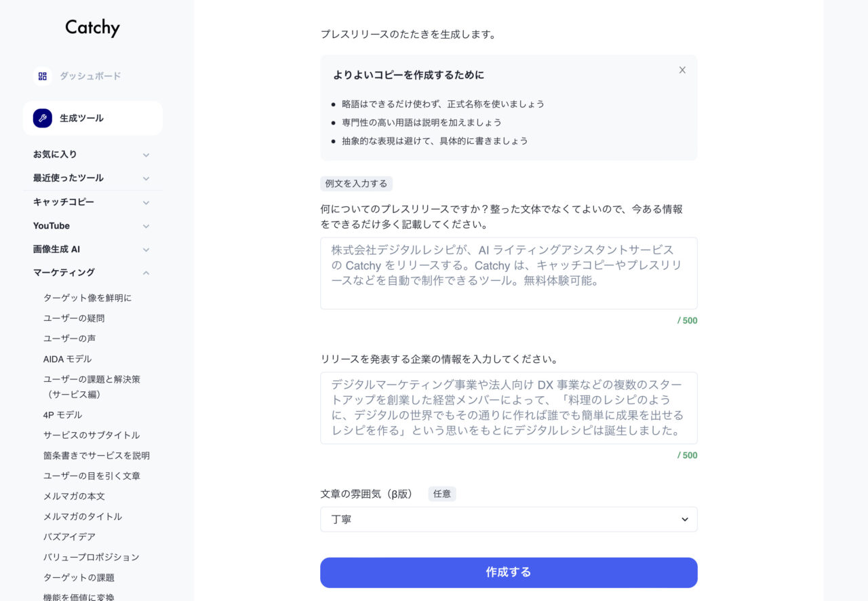This screenshot has height=601, width=868.
Task: Open the 文章の雰囲気 dropdown showing 丁寧
Action: point(509,520)
